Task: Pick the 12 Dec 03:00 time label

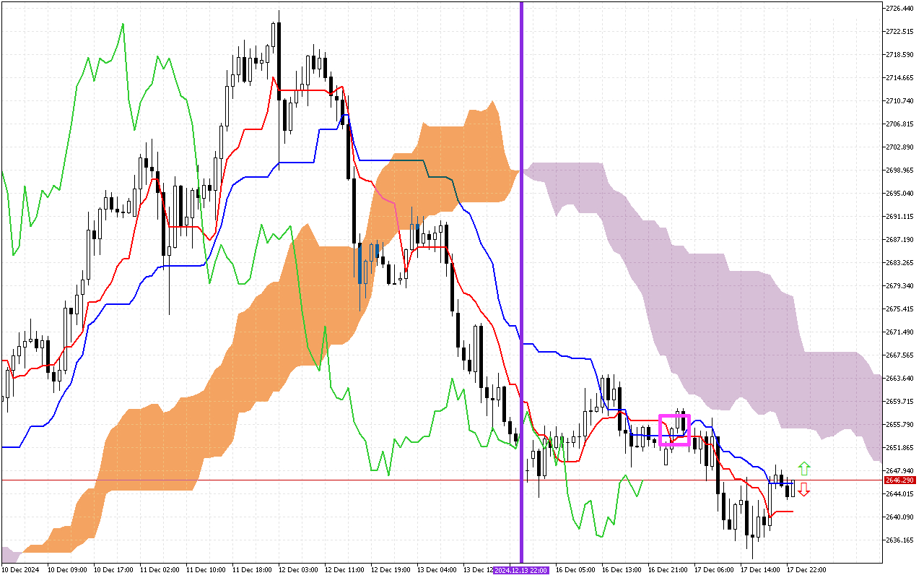Action: click(x=297, y=570)
